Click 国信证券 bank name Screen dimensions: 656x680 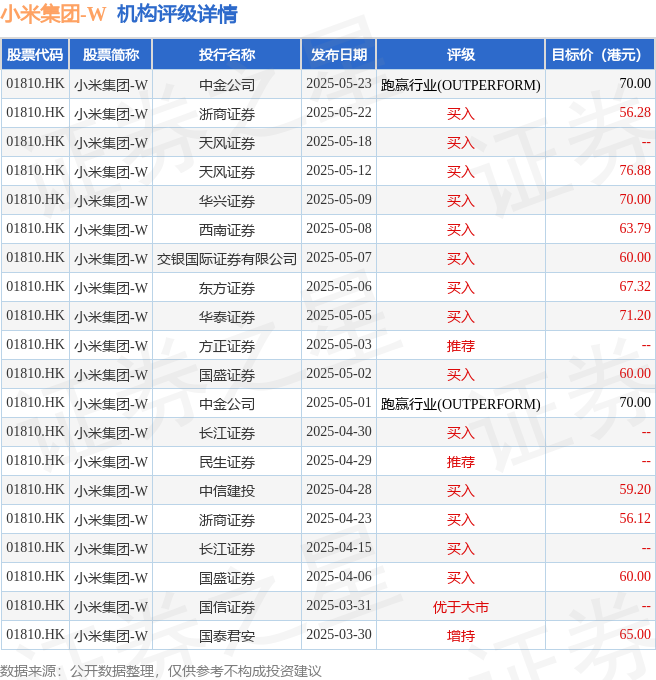click(227, 607)
